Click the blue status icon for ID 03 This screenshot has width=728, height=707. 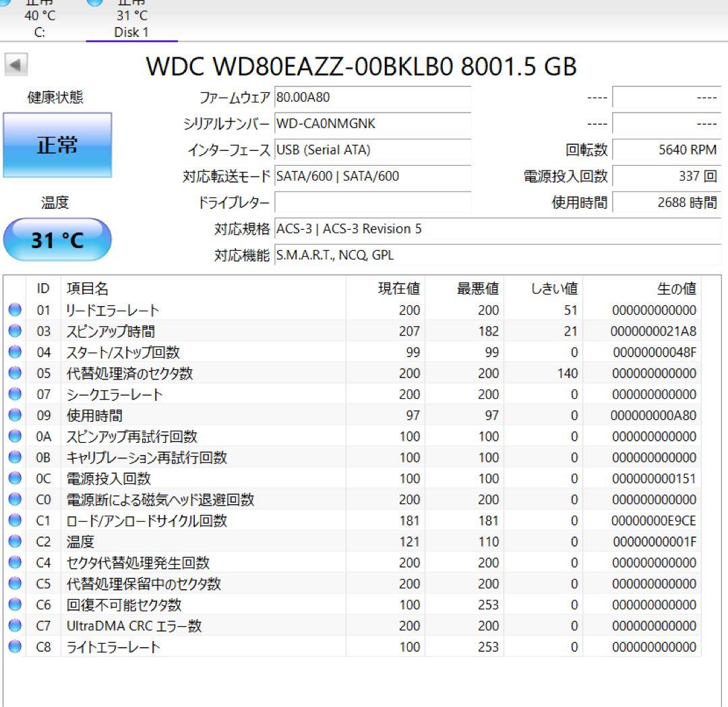click(15, 330)
